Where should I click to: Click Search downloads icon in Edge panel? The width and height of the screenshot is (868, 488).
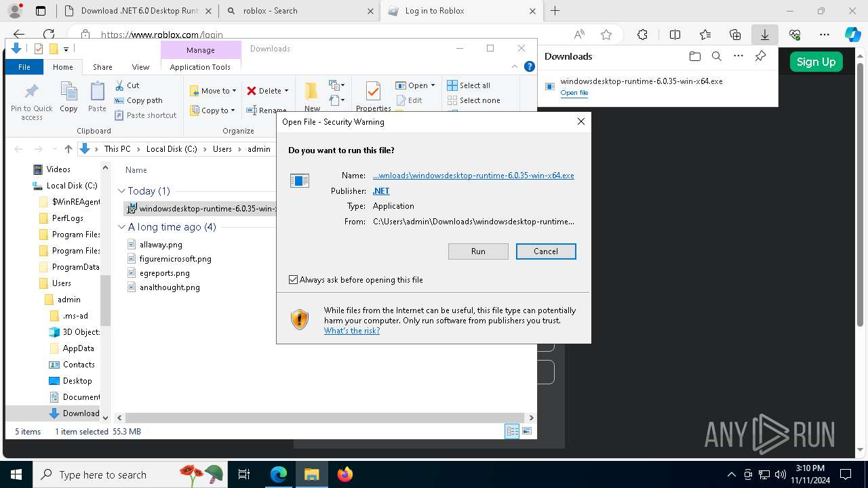tap(716, 56)
